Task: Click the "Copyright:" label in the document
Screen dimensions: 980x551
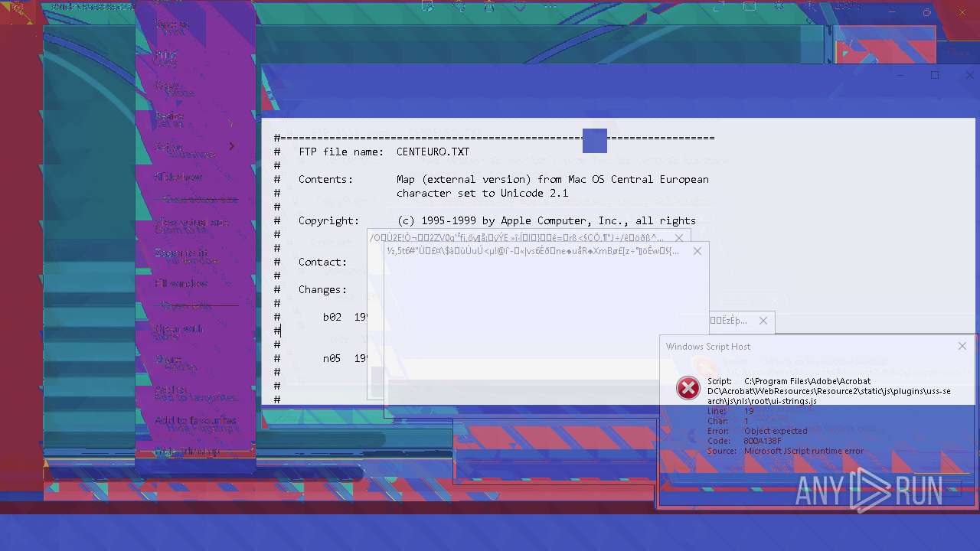Action: pos(328,220)
